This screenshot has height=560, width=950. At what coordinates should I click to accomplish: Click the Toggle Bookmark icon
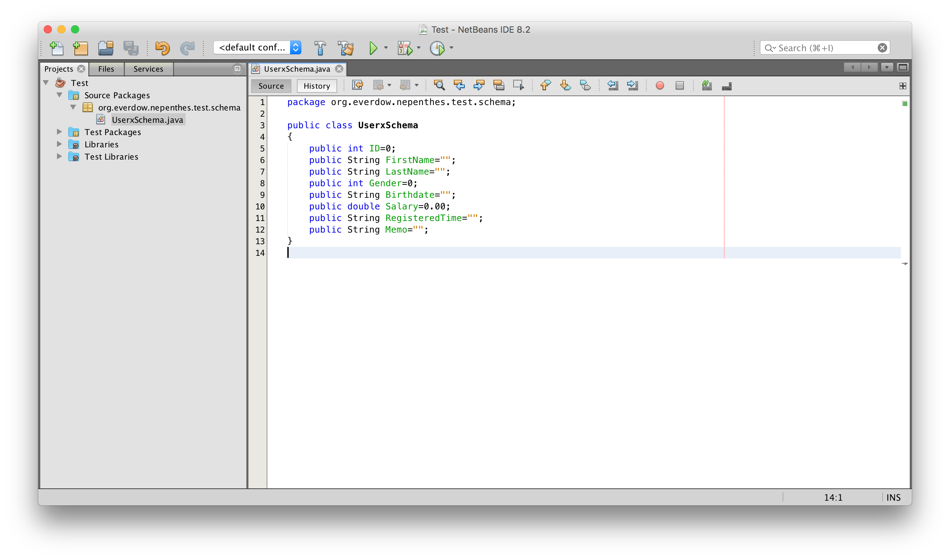tap(585, 86)
